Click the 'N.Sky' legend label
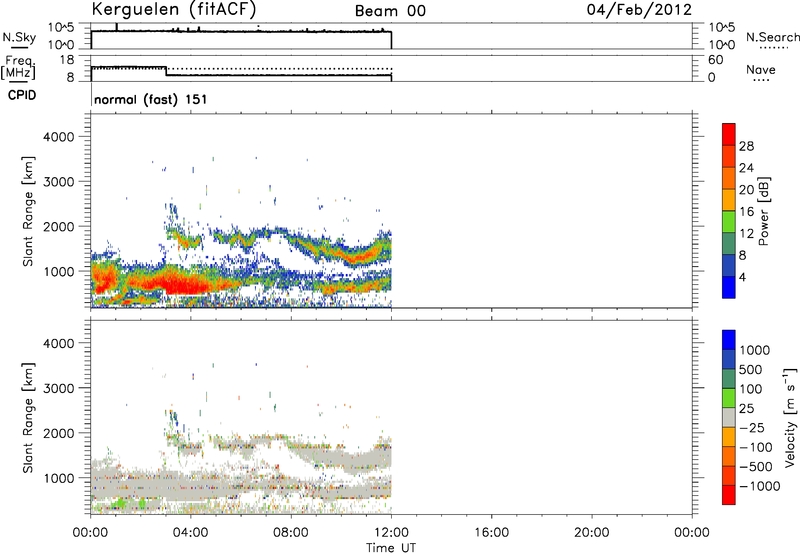800x554 pixels. click(x=19, y=37)
